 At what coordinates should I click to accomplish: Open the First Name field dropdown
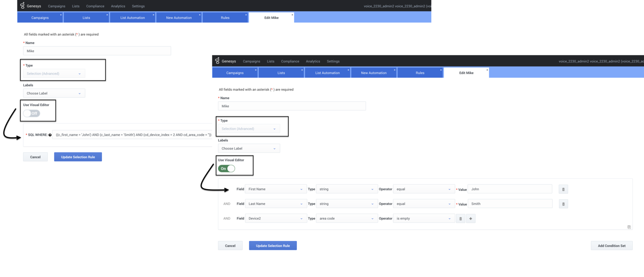click(x=275, y=189)
